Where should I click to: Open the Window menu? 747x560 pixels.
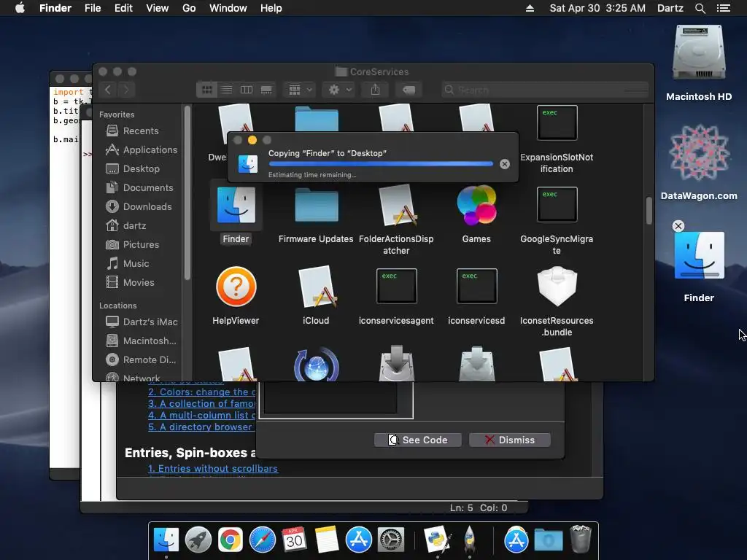click(228, 8)
